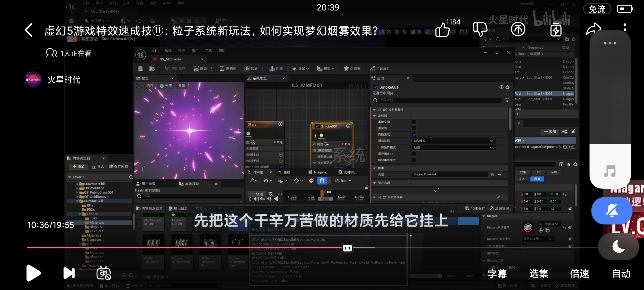The height and width of the screenshot is (290, 644).
Task: Open the CPU模拟 target dropdown
Action: coord(453,141)
